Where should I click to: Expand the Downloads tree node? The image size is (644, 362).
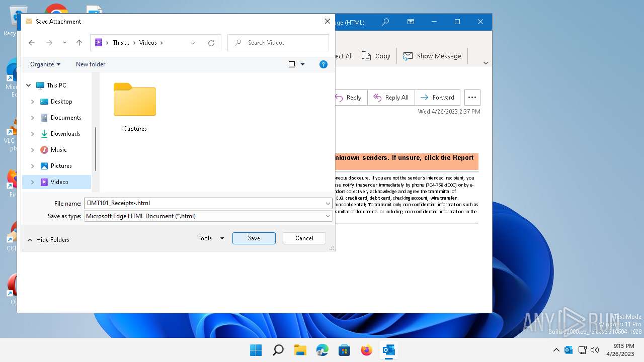coord(33,134)
